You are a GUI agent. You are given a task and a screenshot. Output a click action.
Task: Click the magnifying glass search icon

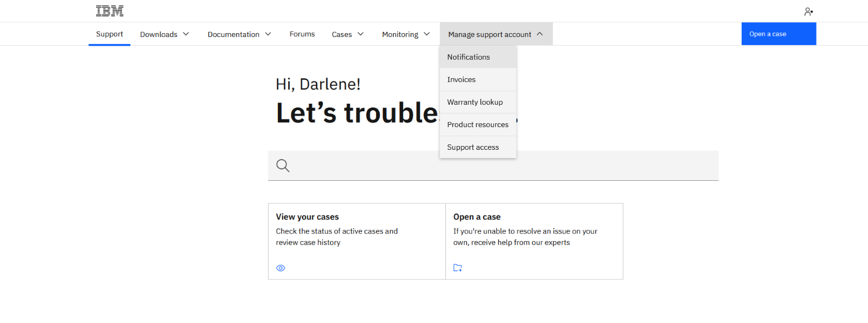coord(283,166)
